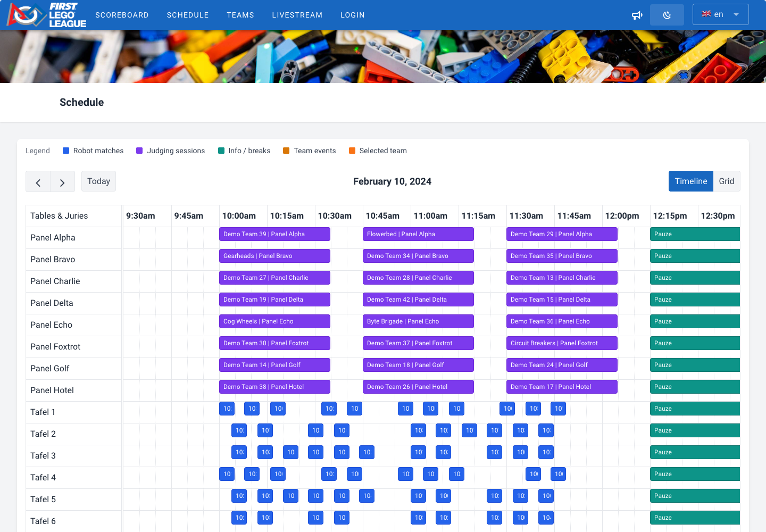Open Demo Team 35 Panel Bravo session
The image size is (766, 532).
pos(562,256)
